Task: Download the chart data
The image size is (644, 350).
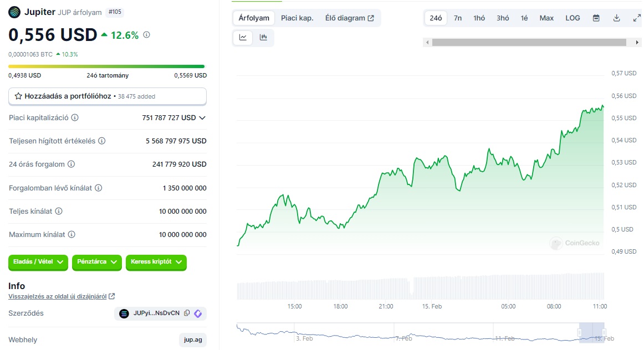Action: tap(616, 18)
